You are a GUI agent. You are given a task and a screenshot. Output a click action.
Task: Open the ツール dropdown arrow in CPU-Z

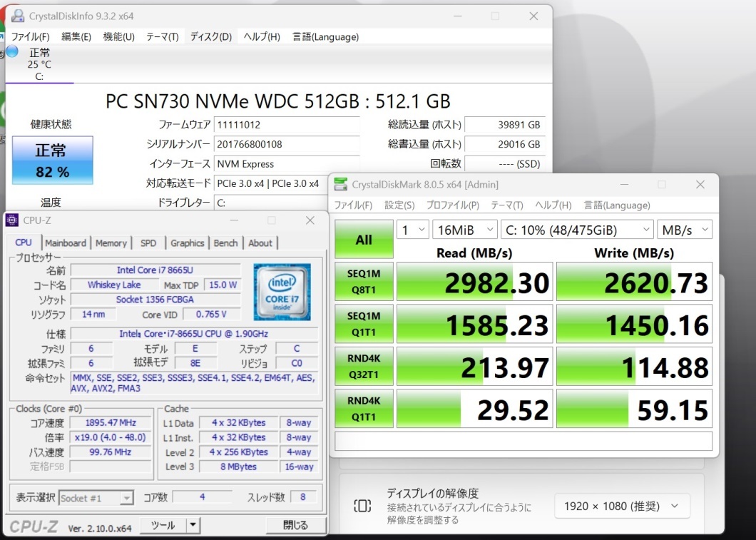[193, 525]
